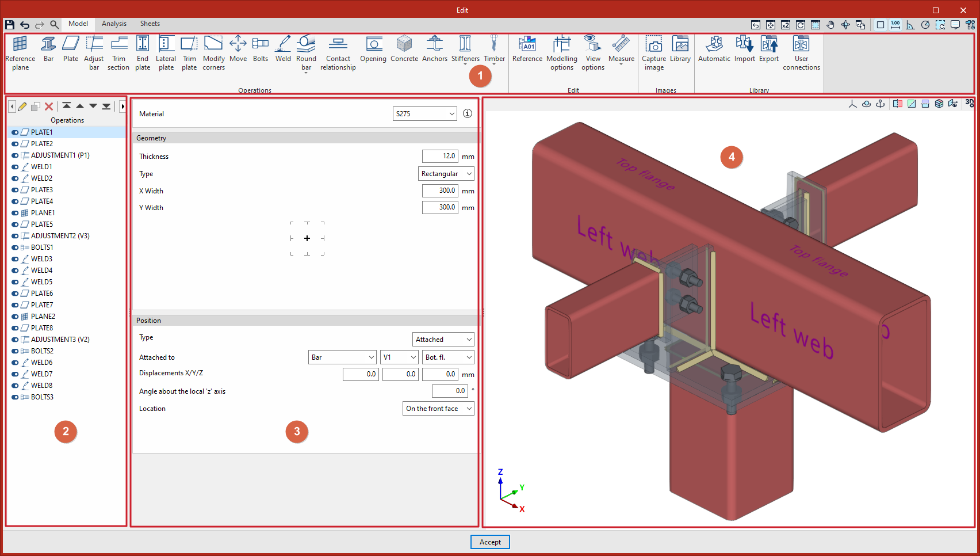Click the X Width input field

440,191
